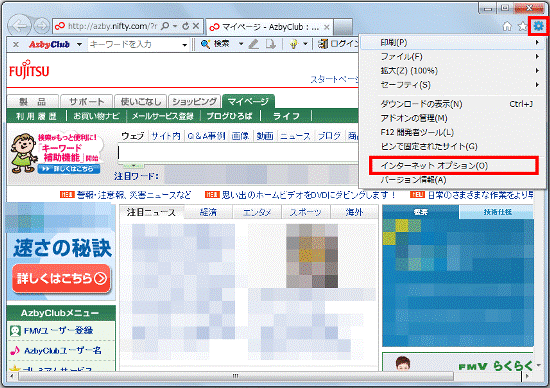Click the FUJITSU logo

[29, 69]
